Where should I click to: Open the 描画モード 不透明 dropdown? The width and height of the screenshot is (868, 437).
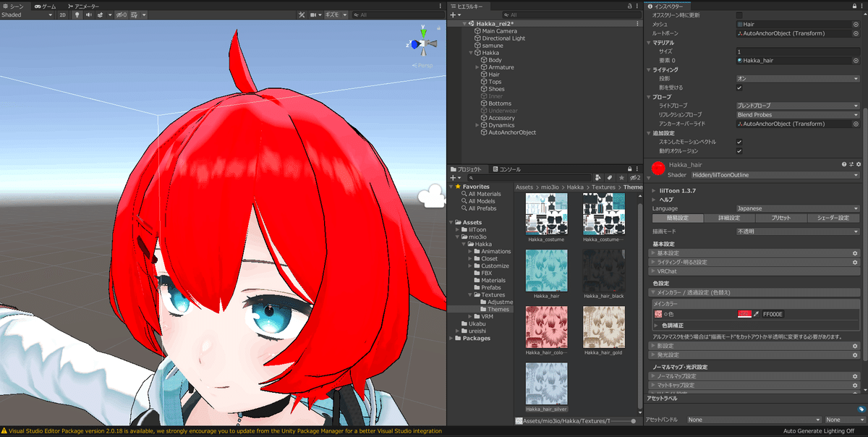coord(797,232)
